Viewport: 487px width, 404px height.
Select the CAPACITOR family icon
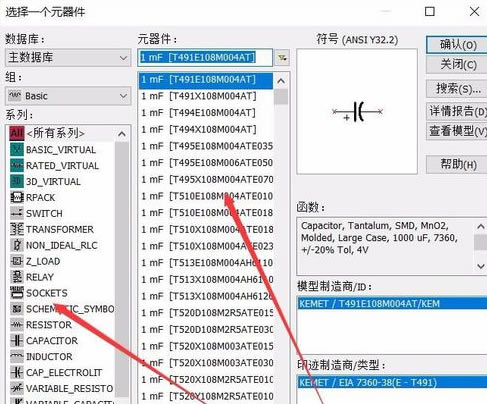coord(17,340)
